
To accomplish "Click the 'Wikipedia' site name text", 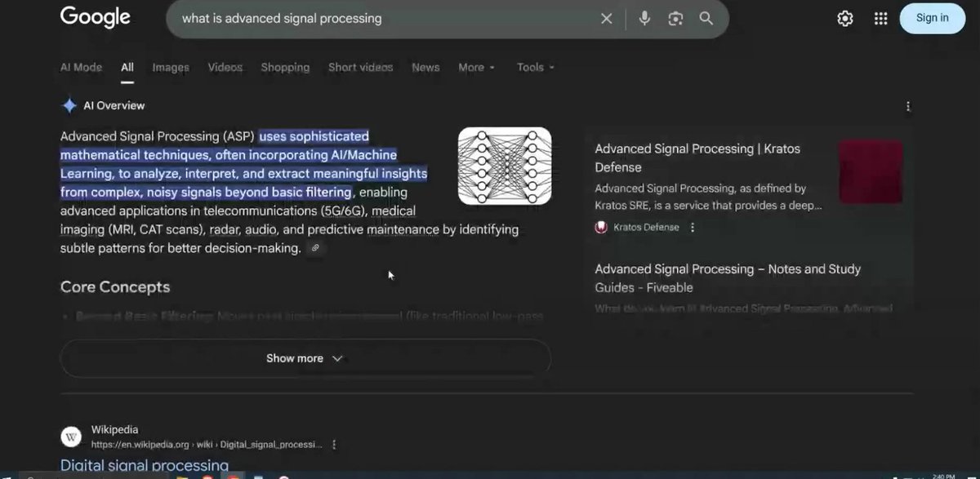I will click(x=114, y=430).
